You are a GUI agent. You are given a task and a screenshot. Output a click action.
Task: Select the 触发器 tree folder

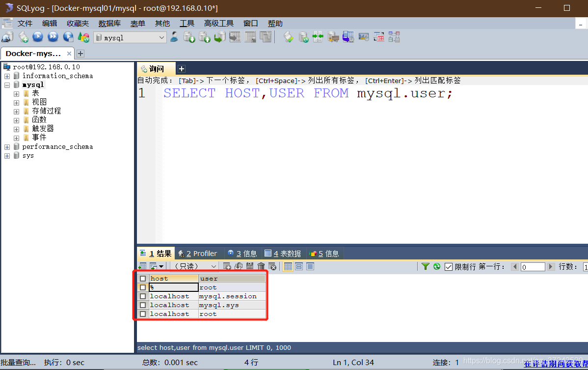pos(42,128)
